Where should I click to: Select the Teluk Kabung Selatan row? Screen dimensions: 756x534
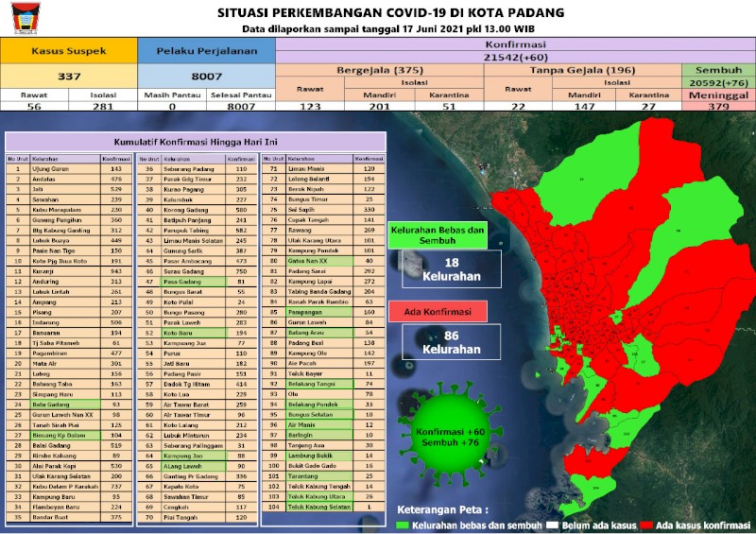(x=323, y=507)
